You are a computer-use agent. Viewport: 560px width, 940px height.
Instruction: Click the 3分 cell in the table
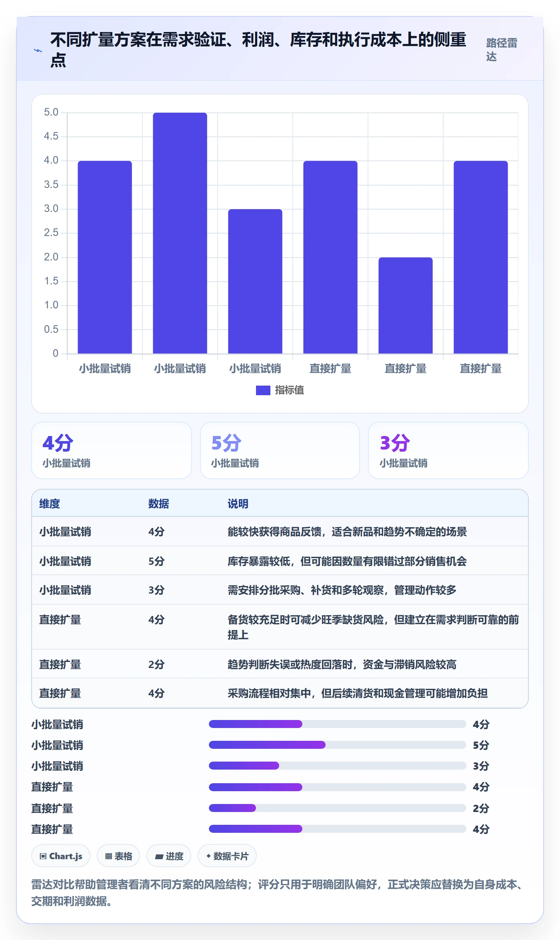coord(156,590)
